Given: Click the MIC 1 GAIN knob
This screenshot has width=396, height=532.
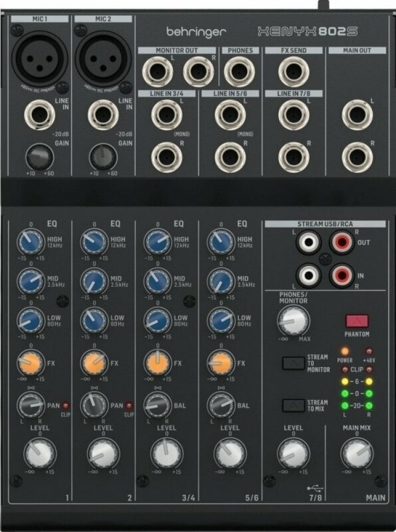Looking at the screenshot, I should 39,157.
